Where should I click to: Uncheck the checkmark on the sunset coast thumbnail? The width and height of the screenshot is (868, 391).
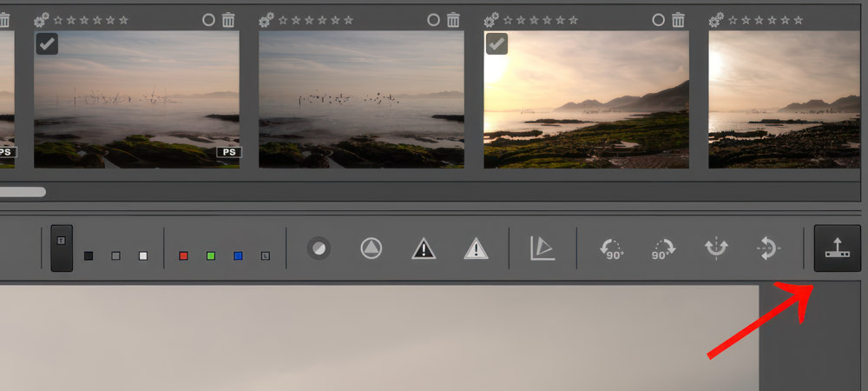coord(496,43)
